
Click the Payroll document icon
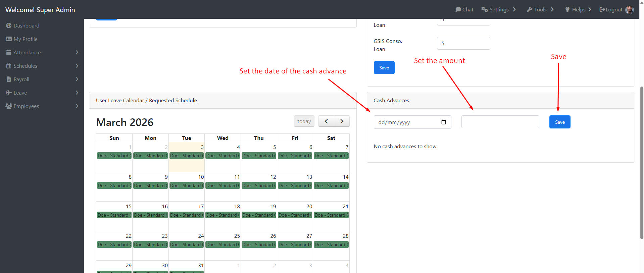[9, 79]
